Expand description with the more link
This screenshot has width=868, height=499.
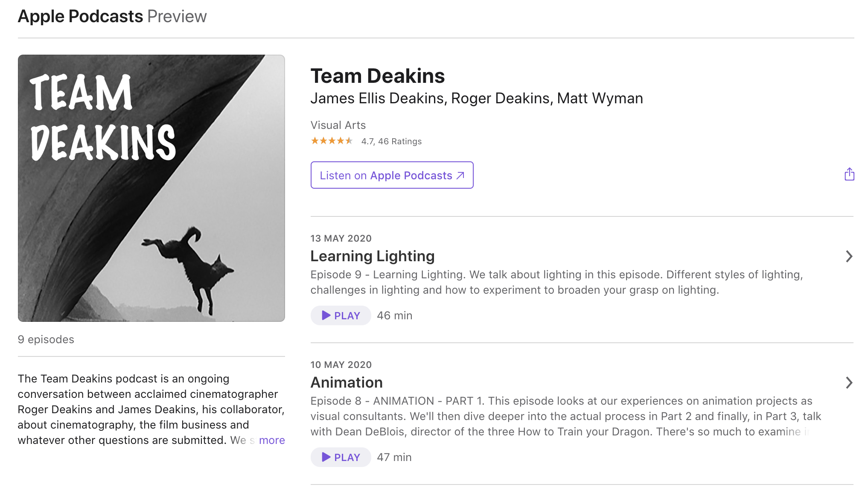(272, 440)
